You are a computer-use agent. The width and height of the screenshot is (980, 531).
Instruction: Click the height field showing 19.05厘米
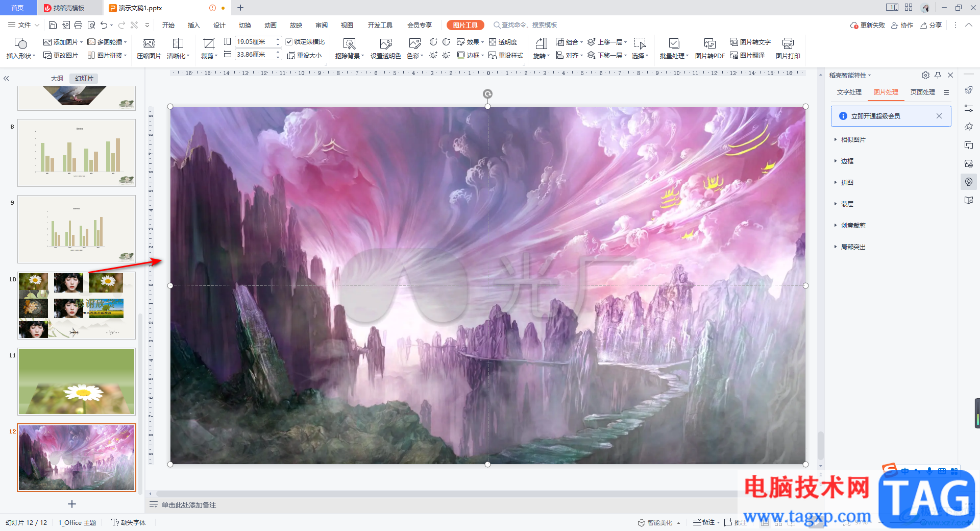pos(254,42)
